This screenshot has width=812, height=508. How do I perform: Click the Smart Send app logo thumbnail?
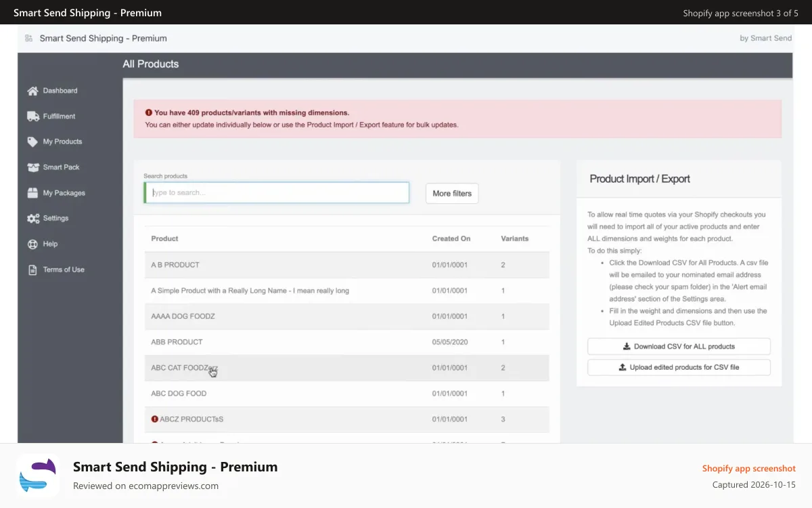coord(39,475)
